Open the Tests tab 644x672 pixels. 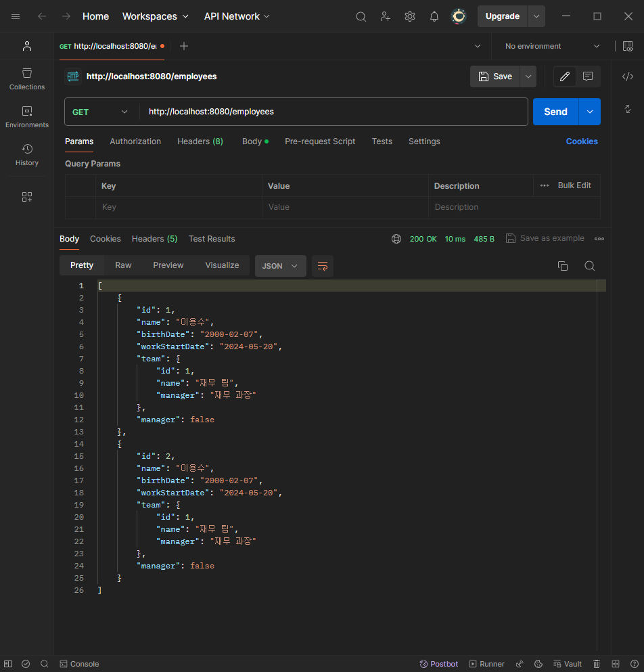point(382,141)
